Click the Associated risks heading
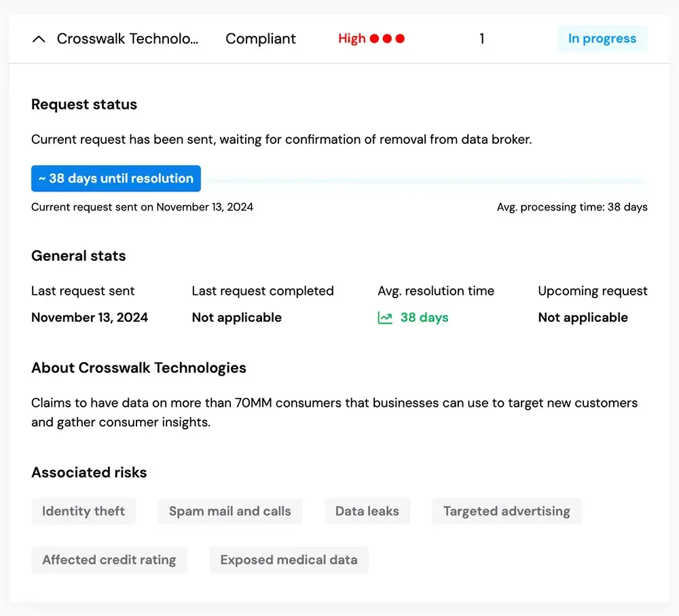The image size is (679, 616). tap(89, 472)
